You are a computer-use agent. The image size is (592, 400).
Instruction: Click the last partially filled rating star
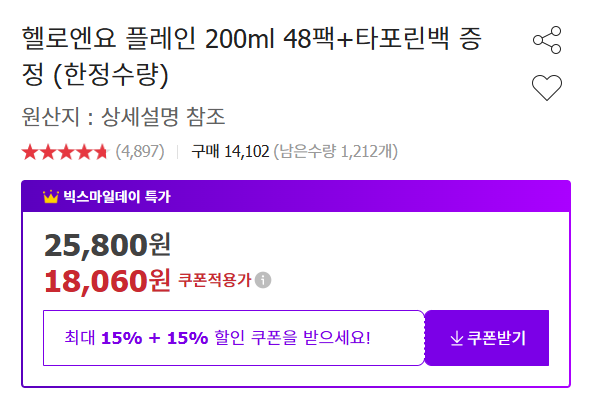coord(101,152)
